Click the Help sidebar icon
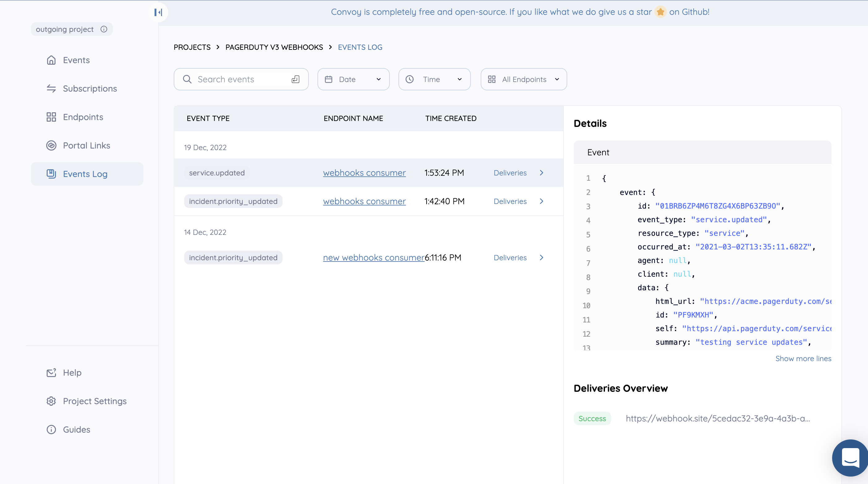868x484 pixels. pos(51,373)
